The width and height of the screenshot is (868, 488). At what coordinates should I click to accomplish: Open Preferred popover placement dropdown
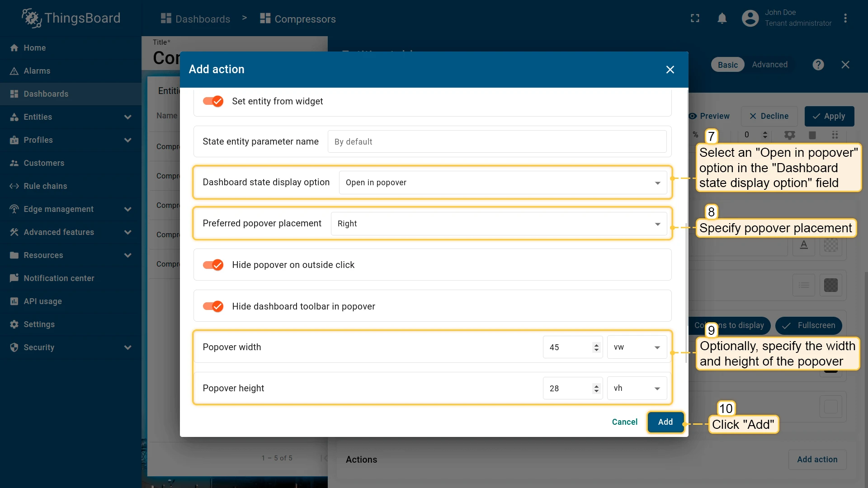pos(499,224)
